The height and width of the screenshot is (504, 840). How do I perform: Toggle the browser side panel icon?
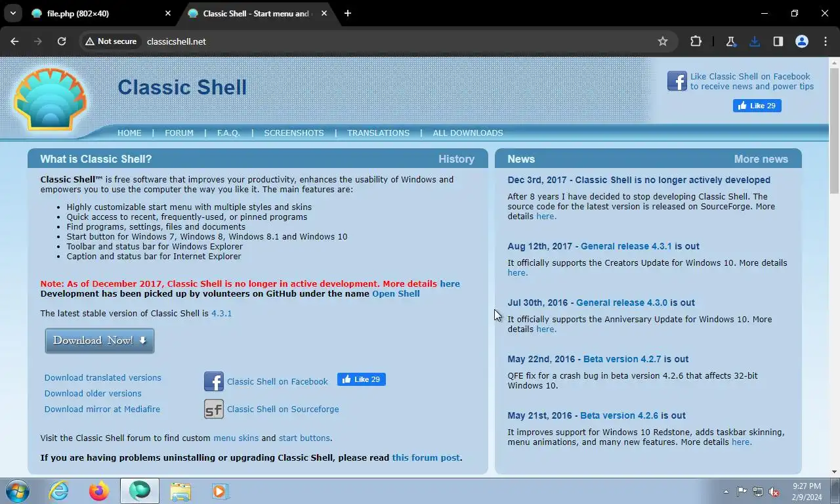(778, 41)
